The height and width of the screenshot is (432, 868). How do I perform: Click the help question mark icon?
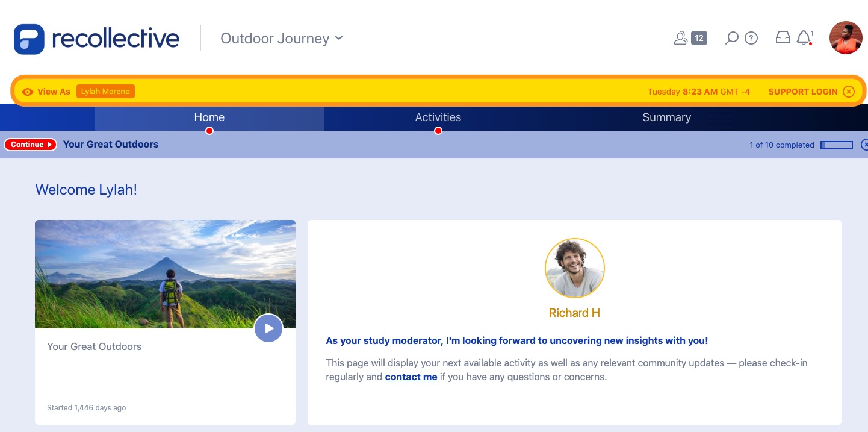[x=751, y=38]
